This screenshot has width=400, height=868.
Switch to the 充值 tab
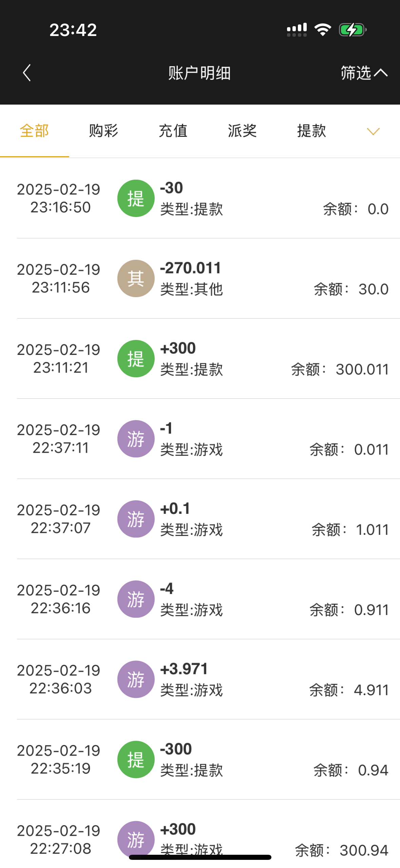(x=173, y=131)
